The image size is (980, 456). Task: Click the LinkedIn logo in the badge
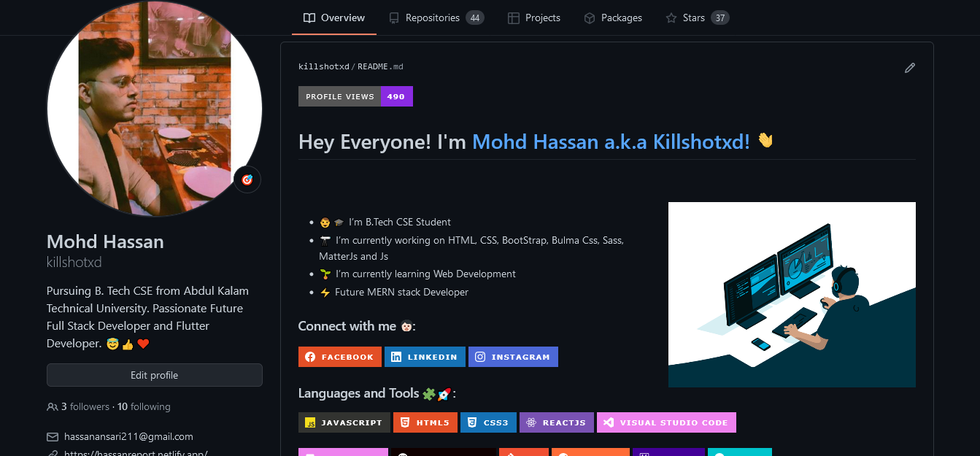coord(396,357)
